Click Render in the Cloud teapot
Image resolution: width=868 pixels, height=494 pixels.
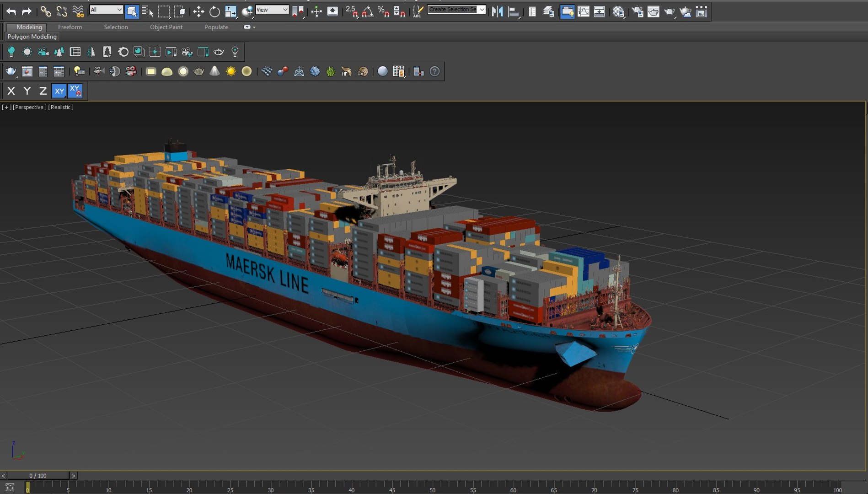(x=686, y=11)
